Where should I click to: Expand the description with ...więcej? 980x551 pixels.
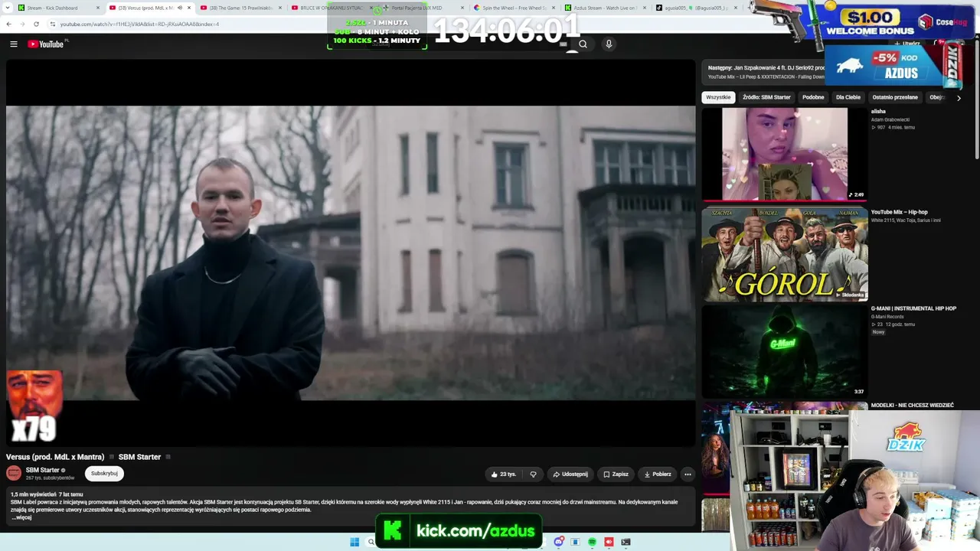(21, 518)
